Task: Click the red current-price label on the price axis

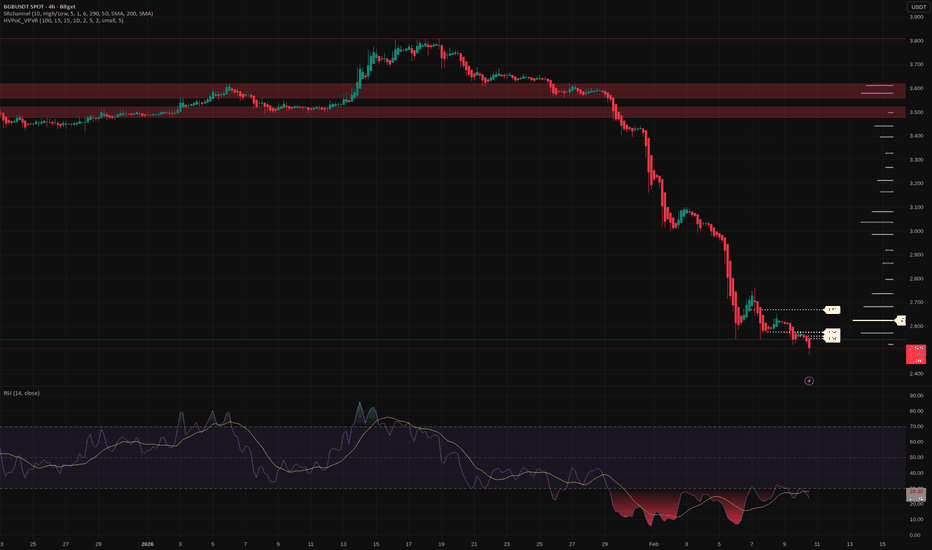Action: [917, 353]
